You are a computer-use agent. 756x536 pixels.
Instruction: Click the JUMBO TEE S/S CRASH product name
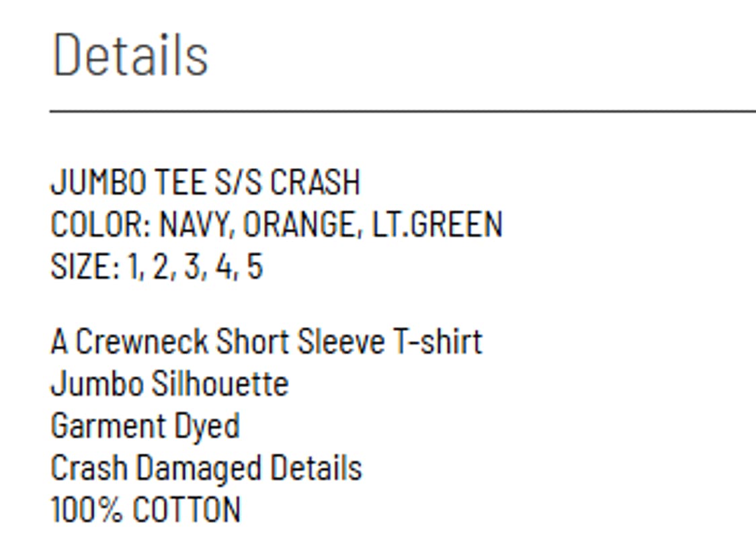(205, 183)
